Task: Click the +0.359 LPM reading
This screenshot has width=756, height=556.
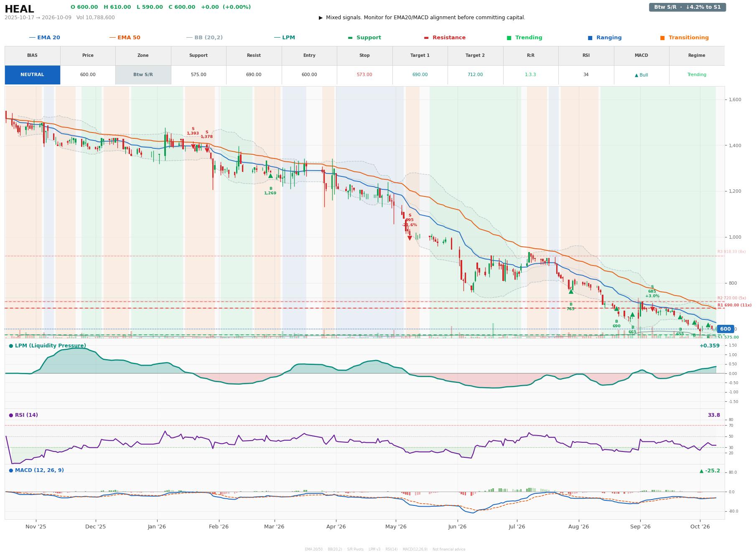Action: click(710, 346)
